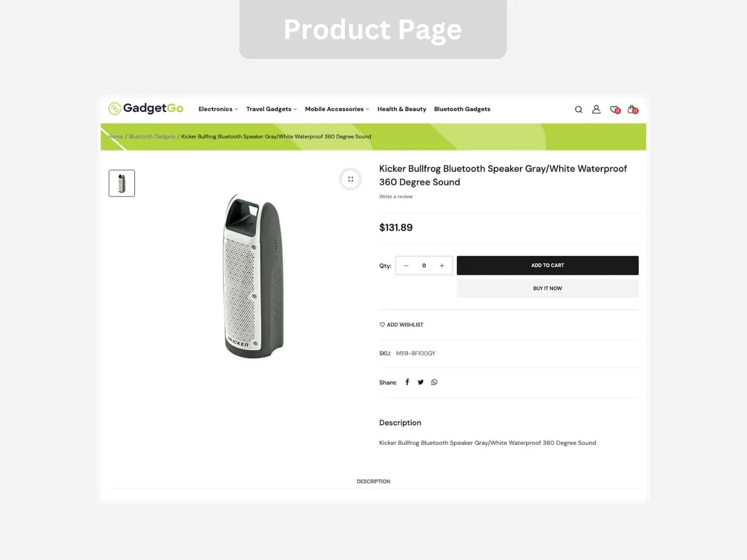Click the BUY IT NOW button
747x560 pixels.
click(547, 288)
